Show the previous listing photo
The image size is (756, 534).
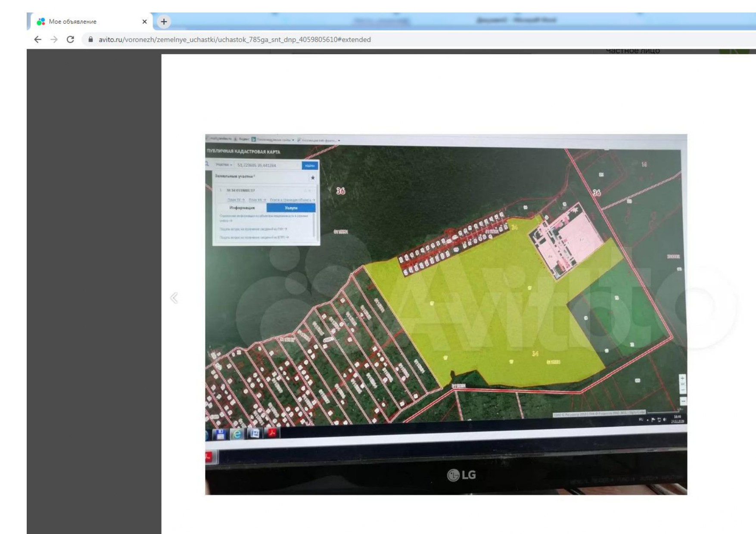[x=174, y=298]
